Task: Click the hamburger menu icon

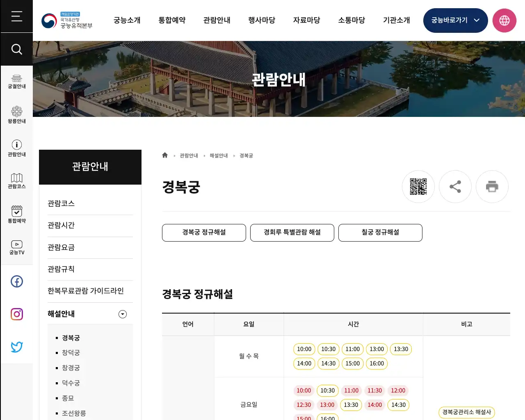Action: 16,16
